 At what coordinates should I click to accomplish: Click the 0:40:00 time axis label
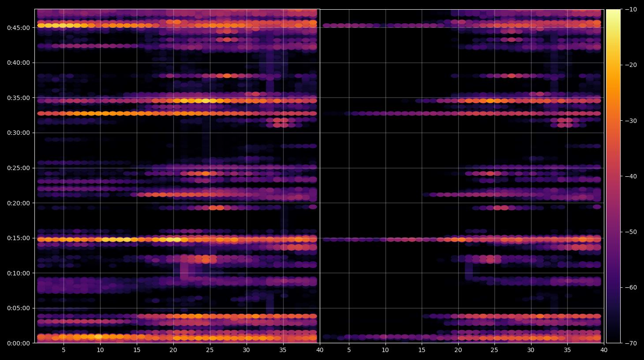19,63
